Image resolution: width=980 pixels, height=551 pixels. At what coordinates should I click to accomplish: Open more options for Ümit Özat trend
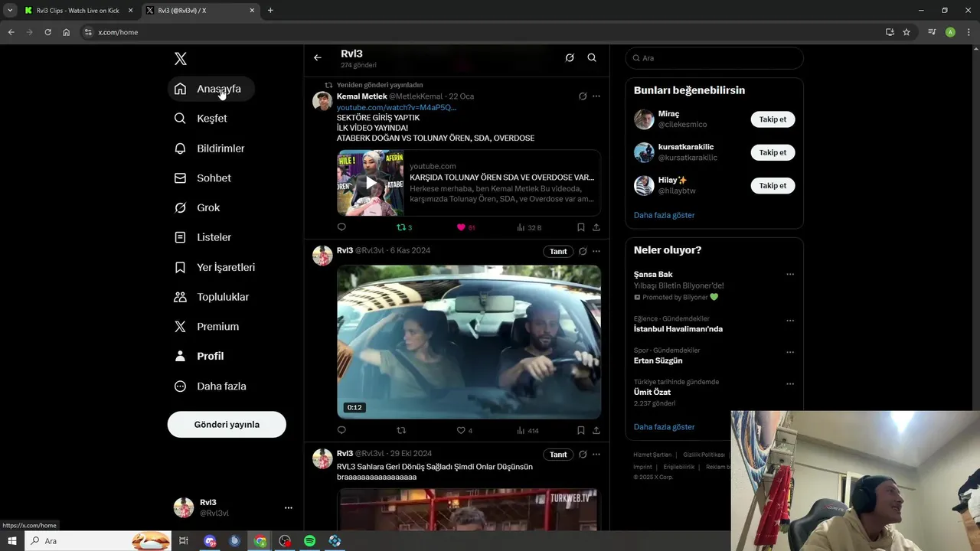[790, 384]
